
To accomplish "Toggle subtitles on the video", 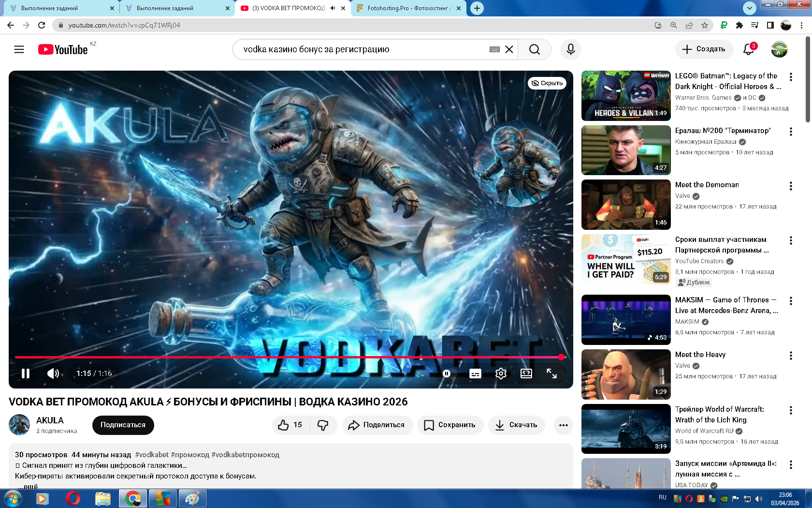I will tap(475, 374).
